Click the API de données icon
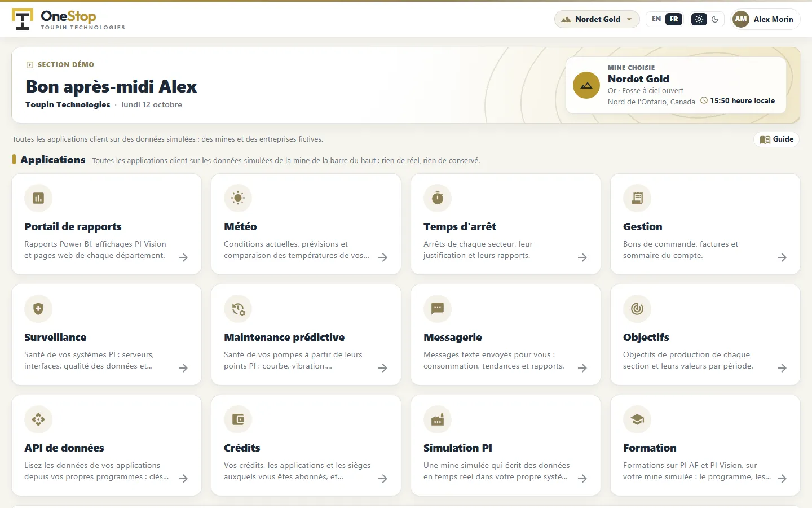The image size is (812, 508). coord(38,419)
